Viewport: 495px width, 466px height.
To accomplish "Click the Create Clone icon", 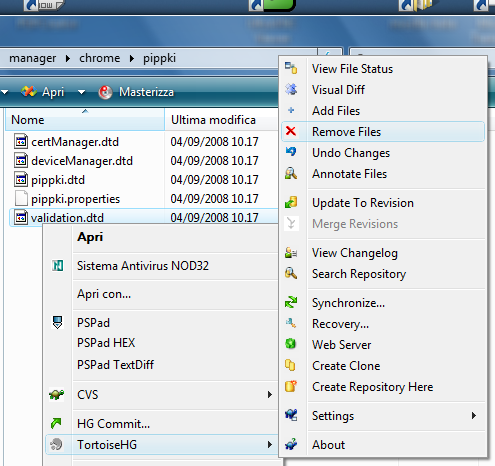I will [290, 365].
